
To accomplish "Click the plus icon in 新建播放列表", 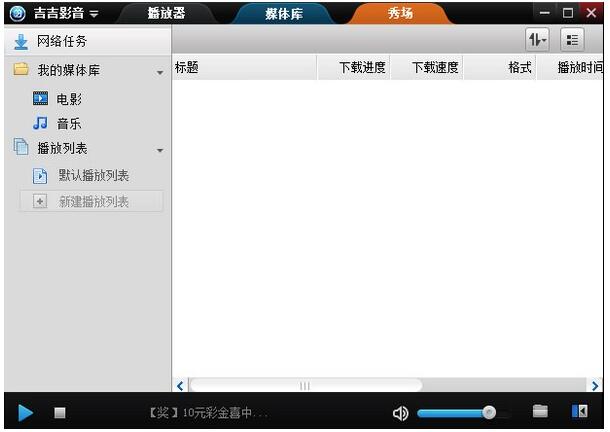I will tap(40, 201).
